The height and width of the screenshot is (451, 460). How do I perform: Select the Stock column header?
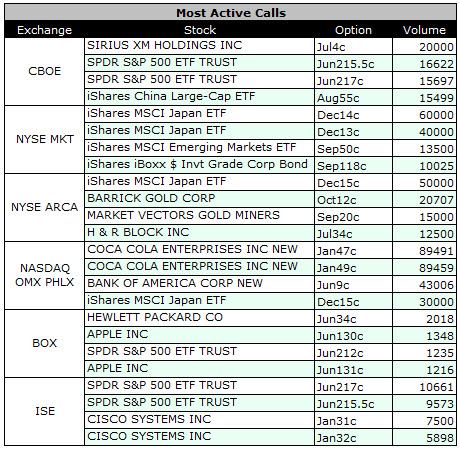[x=199, y=30]
